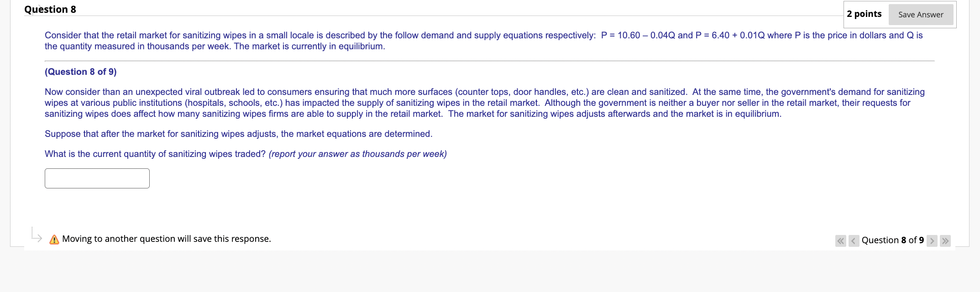Select the double-chevron backward navigation icon
The width and height of the screenshot is (980, 292).
click(x=840, y=240)
